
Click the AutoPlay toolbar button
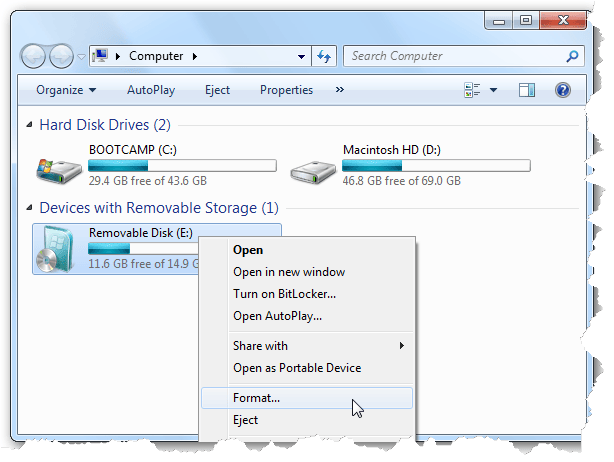151,90
